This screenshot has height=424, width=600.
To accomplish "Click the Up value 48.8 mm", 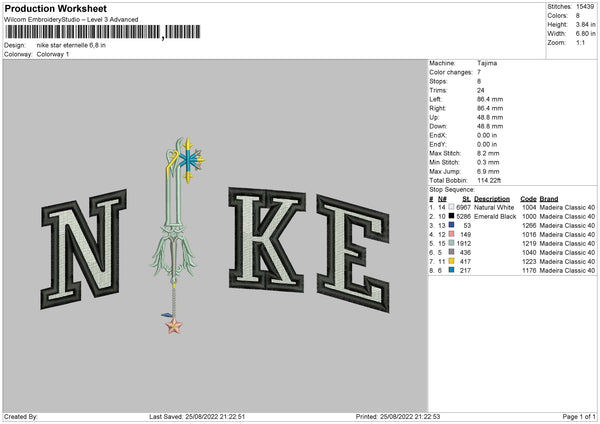I will click(x=490, y=117).
